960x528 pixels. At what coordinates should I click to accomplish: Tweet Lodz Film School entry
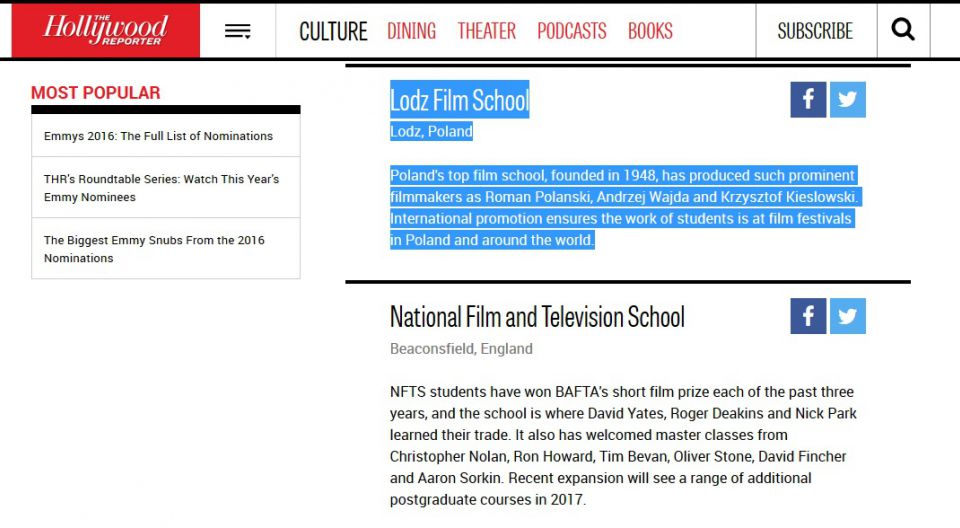click(847, 99)
